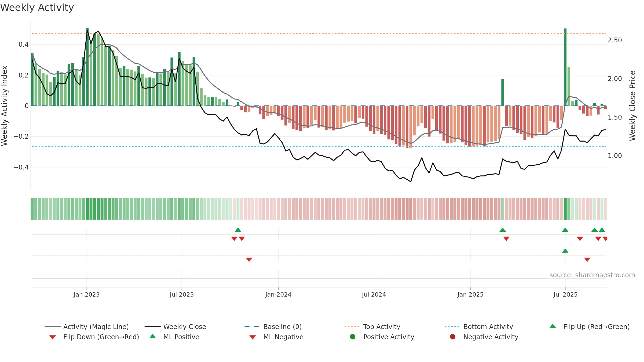This screenshot has width=644, height=362.
Task: Click the Flip Up triangle in early 2025
Action: tap(503, 230)
